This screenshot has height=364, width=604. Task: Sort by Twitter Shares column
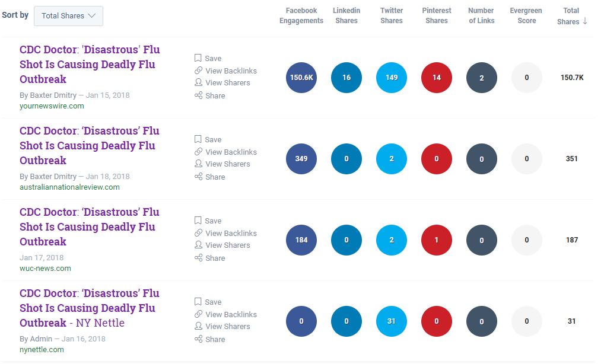pyautogui.click(x=392, y=16)
